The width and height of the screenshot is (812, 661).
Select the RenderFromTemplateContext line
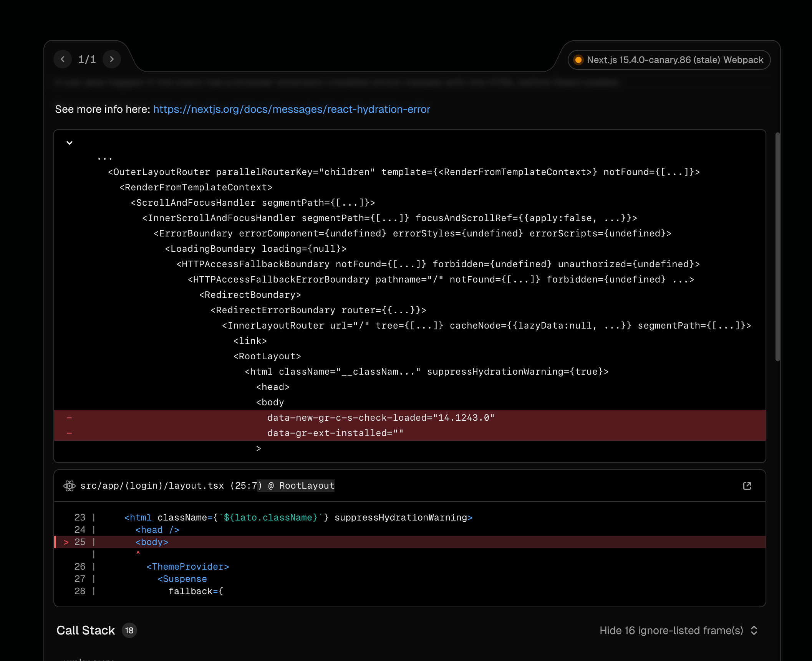click(x=196, y=187)
